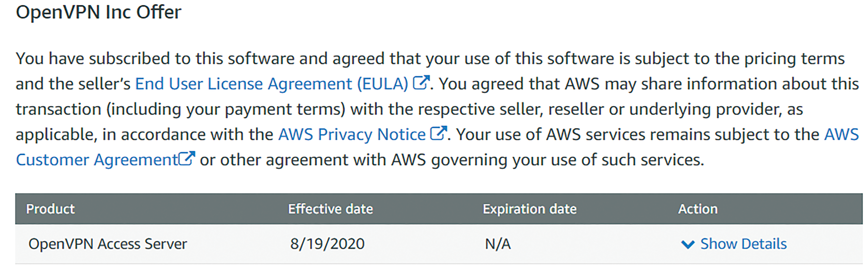Click the Show Details link text
Screen dimensions: 868x270
point(744,244)
